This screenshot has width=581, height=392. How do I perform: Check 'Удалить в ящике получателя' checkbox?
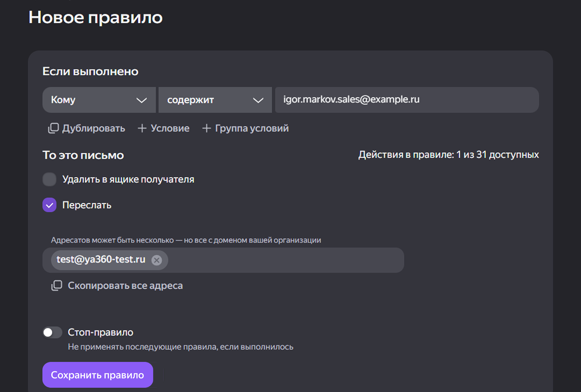49,179
